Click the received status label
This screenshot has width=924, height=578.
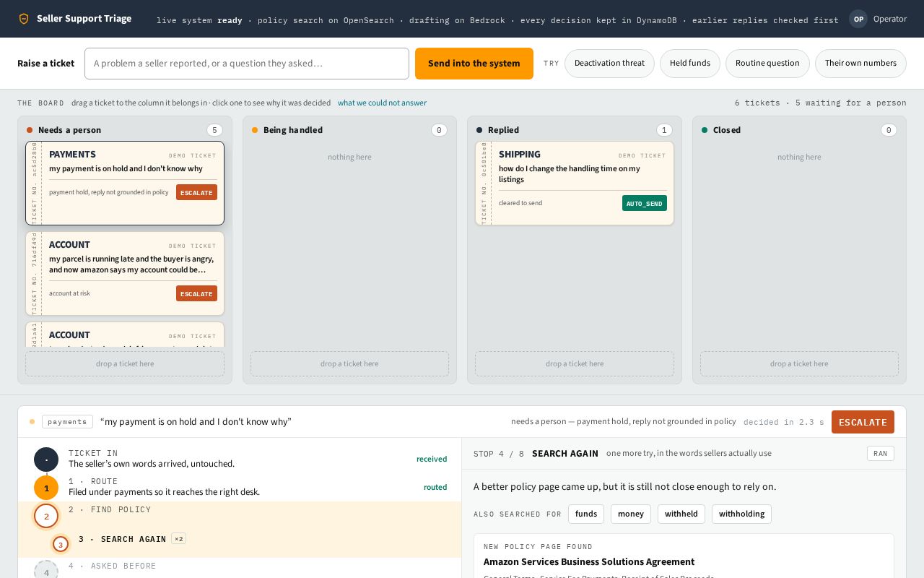point(432,459)
